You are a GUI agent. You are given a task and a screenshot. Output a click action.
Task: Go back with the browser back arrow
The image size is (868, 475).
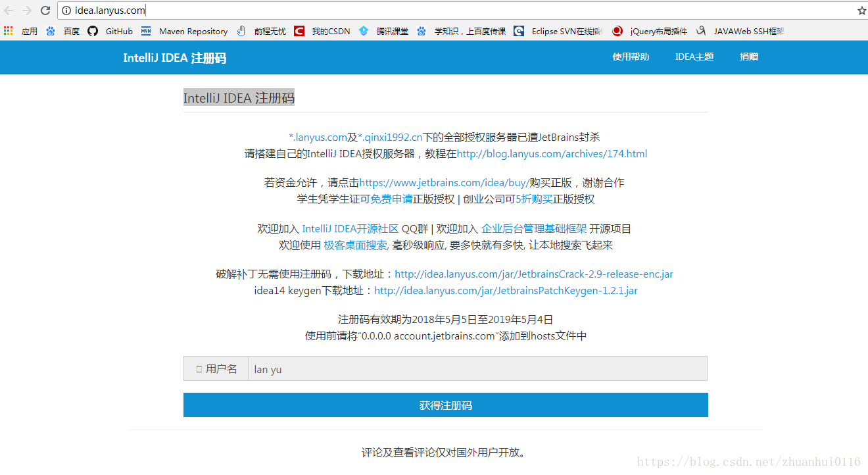coord(9,11)
